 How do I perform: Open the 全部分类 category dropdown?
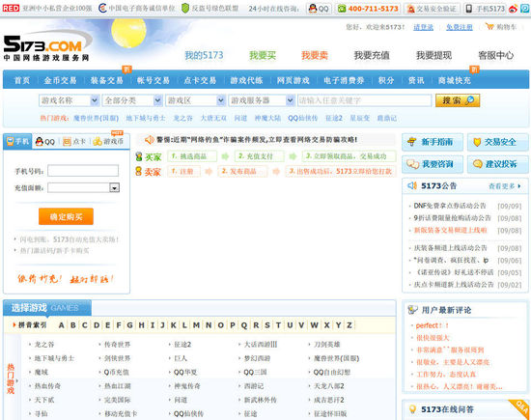pyautogui.click(x=132, y=100)
